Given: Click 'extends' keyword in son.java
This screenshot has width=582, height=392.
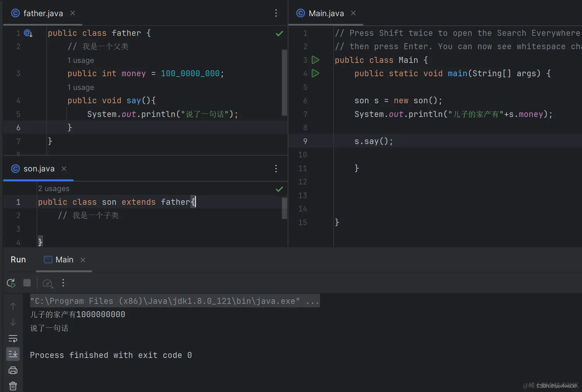Looking at the screenshot, I should (138, 202).
